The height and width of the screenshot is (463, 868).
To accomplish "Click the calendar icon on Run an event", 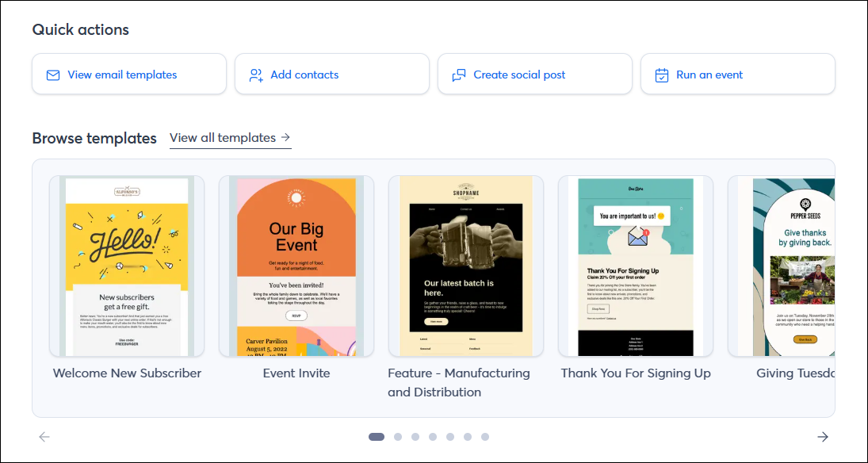I will pos(661,74).
